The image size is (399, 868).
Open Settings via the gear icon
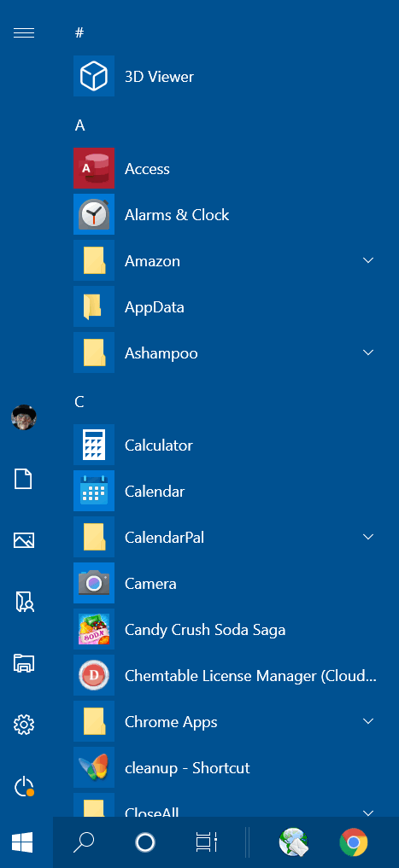(x=24, y=724)
